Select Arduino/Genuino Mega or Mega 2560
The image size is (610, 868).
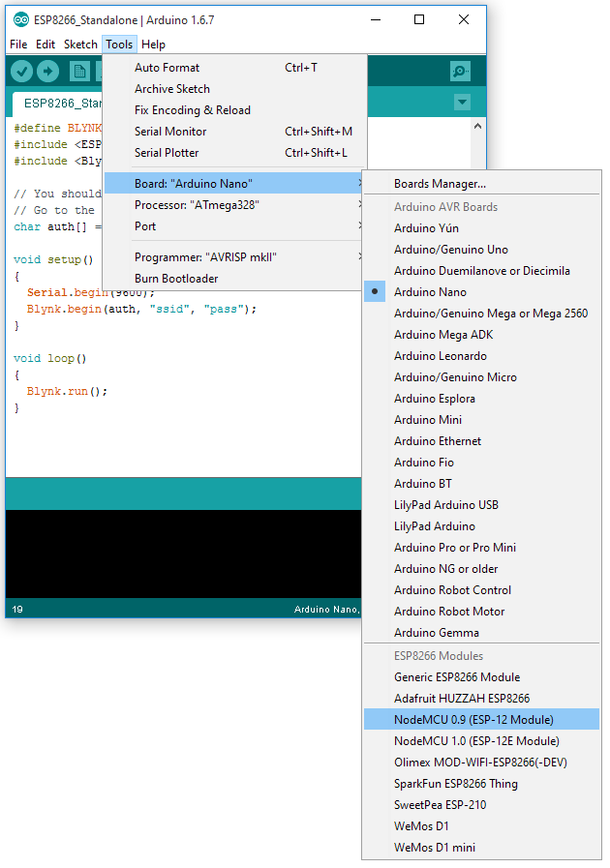point(481,314)
